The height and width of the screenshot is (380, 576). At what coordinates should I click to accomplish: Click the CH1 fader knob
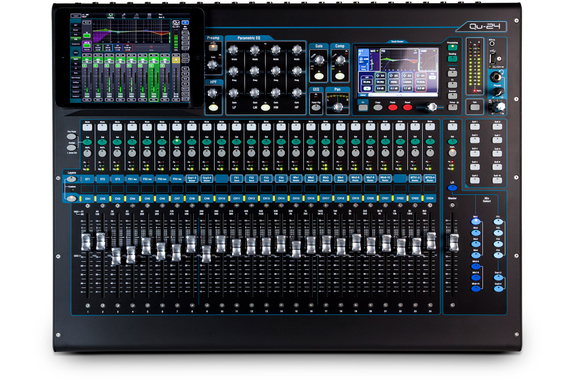86,242
